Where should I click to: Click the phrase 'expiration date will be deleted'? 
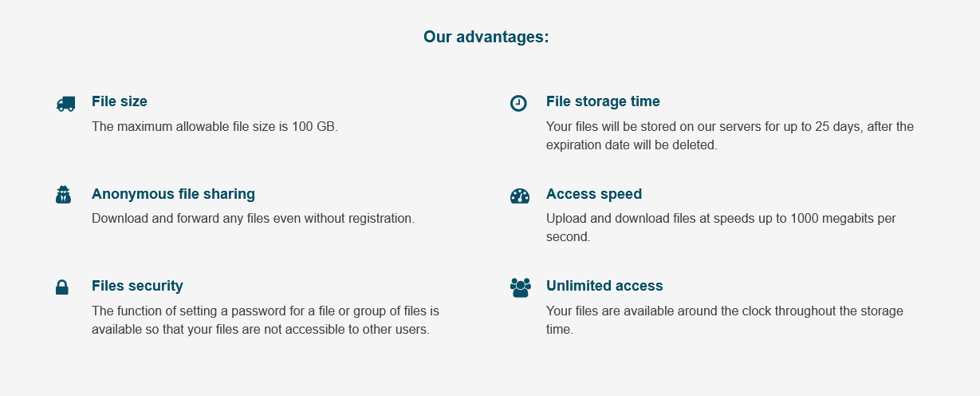click(632, 145)
